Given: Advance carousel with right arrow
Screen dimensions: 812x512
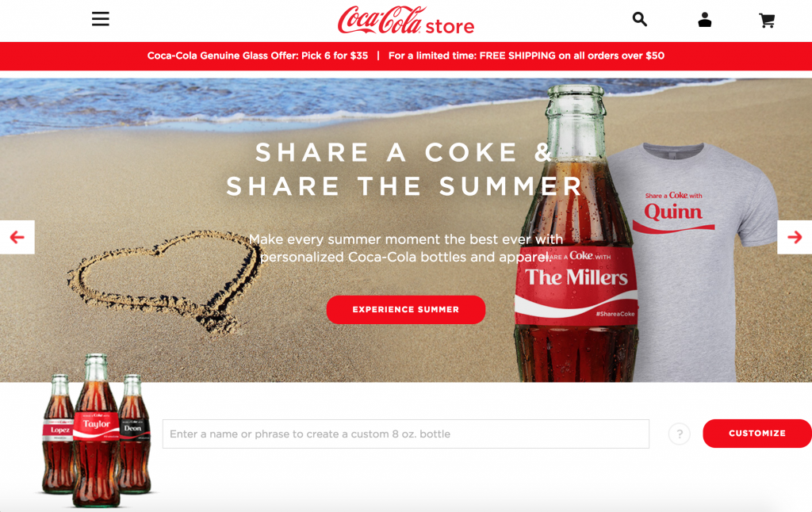Looking at the screenshot, I should (795, 237).
